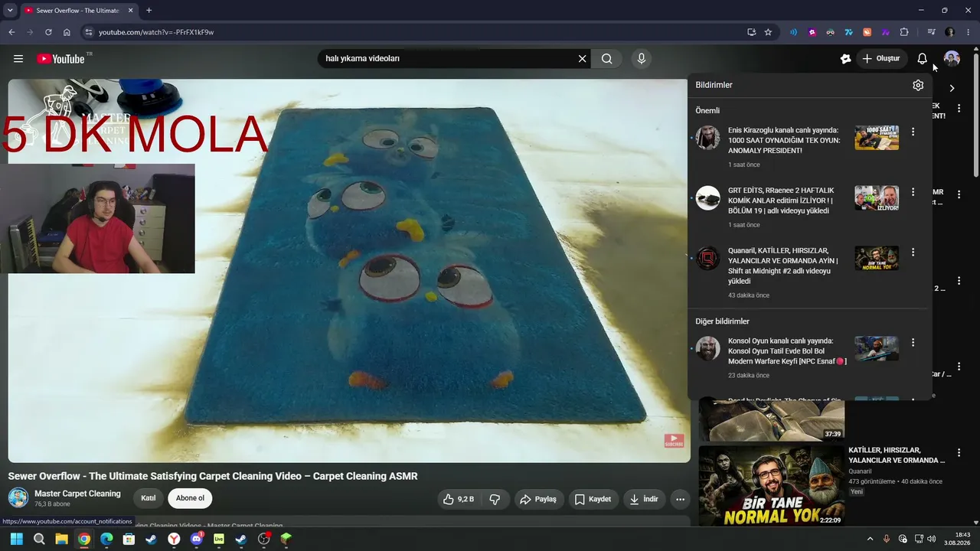
Task: Open options for GRT EDİTS notification
Action: (x=913, y=192)
